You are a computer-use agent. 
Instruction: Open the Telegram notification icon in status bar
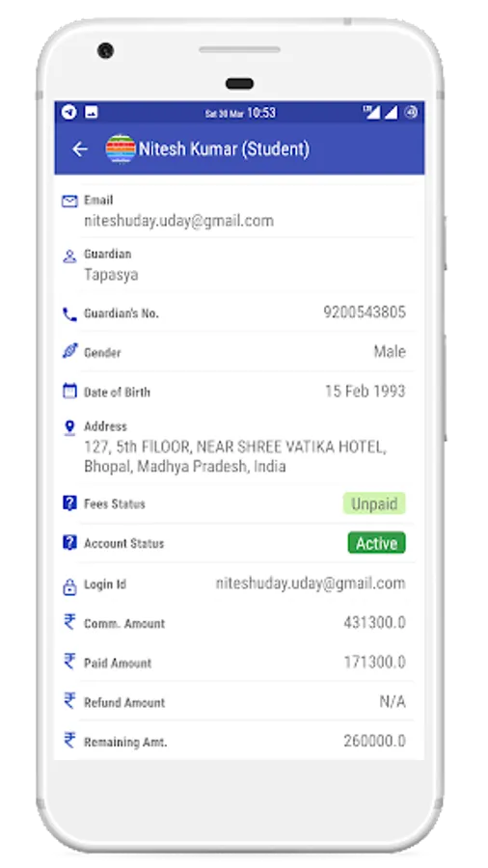pos(68,112)
